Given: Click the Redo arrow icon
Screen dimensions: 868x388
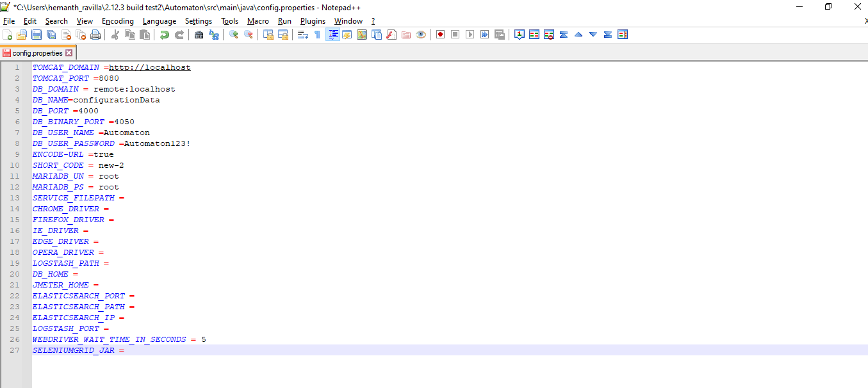Looking at the screenshot, I should (179, 35).
